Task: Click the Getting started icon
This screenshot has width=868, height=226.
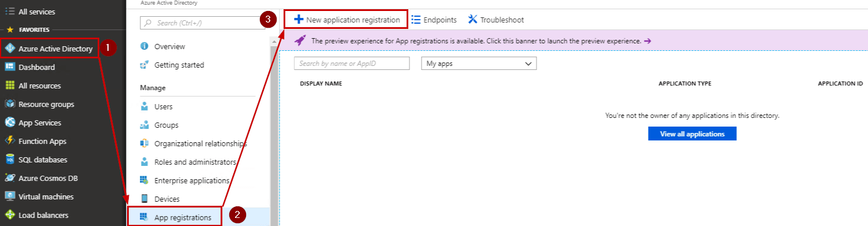Action: click(x=144, y=65)
